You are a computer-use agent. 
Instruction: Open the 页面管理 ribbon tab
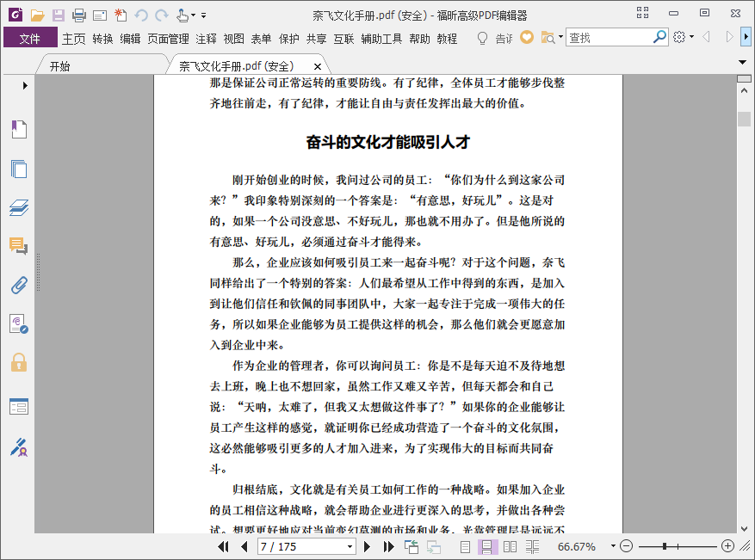click(x=168, y=39)
